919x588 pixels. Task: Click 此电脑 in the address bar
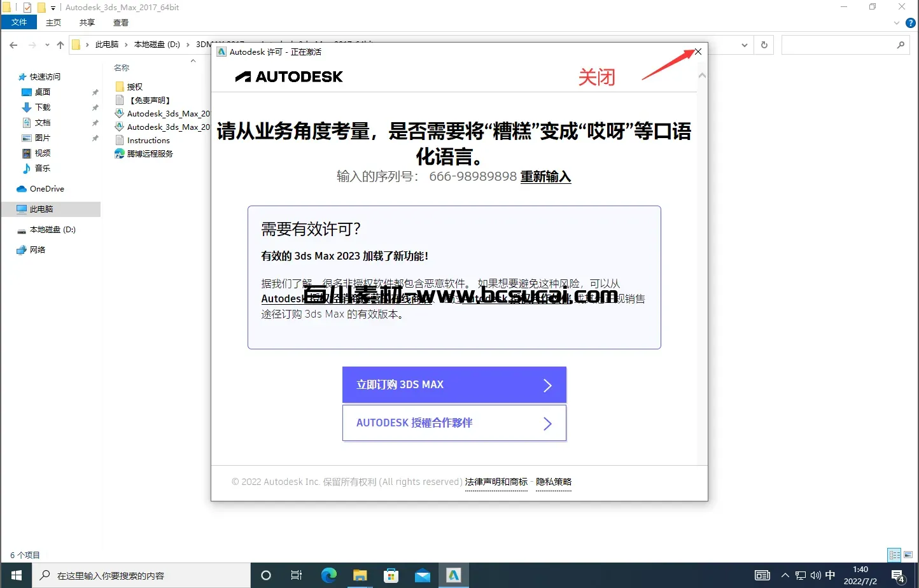pos(107,45)
